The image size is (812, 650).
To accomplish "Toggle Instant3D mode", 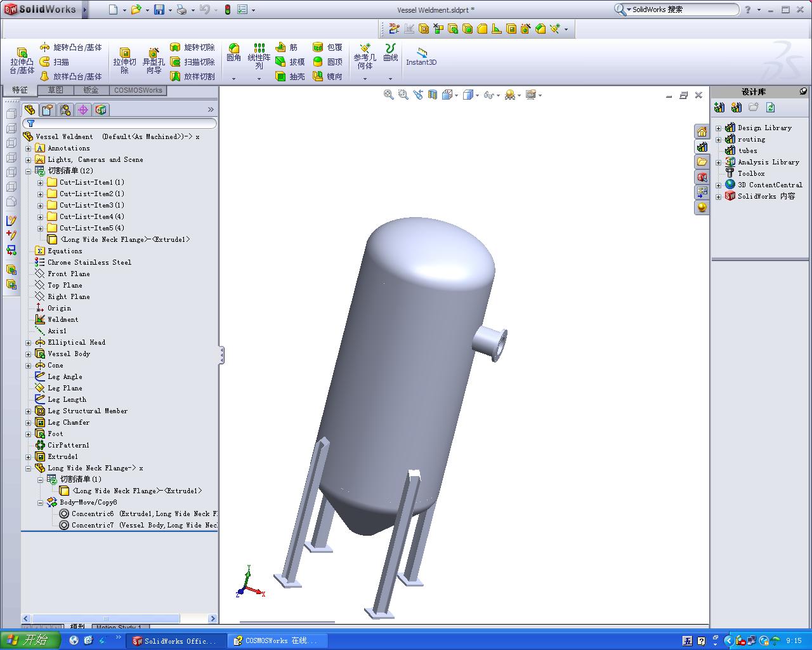I will click(421, 56).
